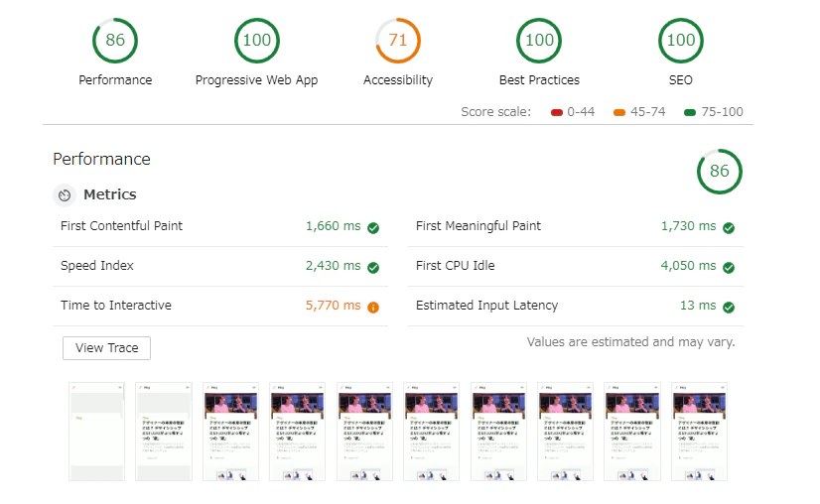Click the Performance score gauge showing 86 at top
Screen dimensions: 820x504
click(115, 41)
